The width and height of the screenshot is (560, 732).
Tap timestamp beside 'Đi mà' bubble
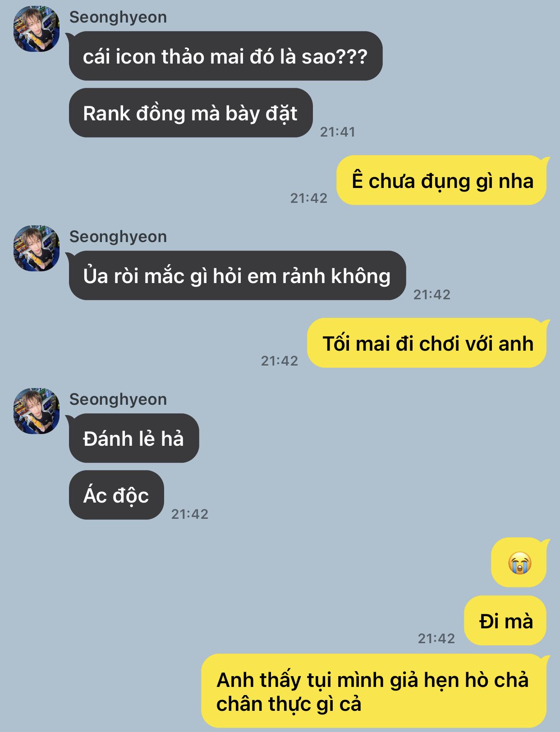tap(436, 638)
